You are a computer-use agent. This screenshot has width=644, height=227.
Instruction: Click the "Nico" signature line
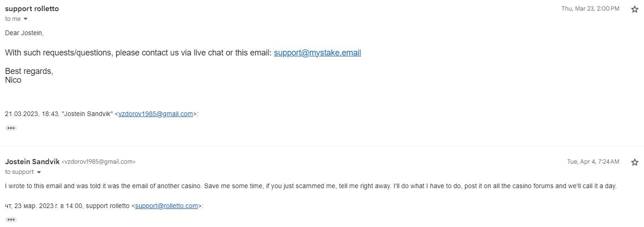tap(13, 80)
